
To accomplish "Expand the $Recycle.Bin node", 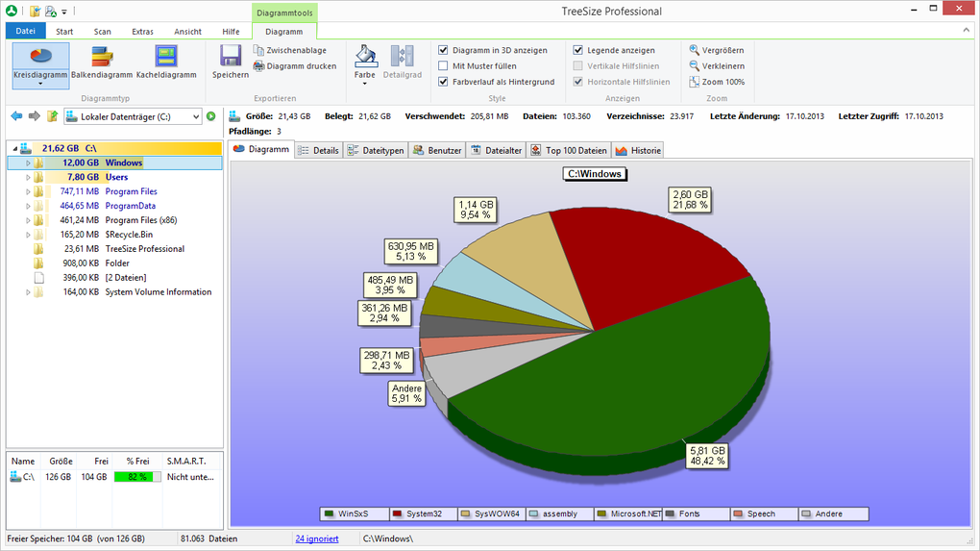I will click(28, 235).
